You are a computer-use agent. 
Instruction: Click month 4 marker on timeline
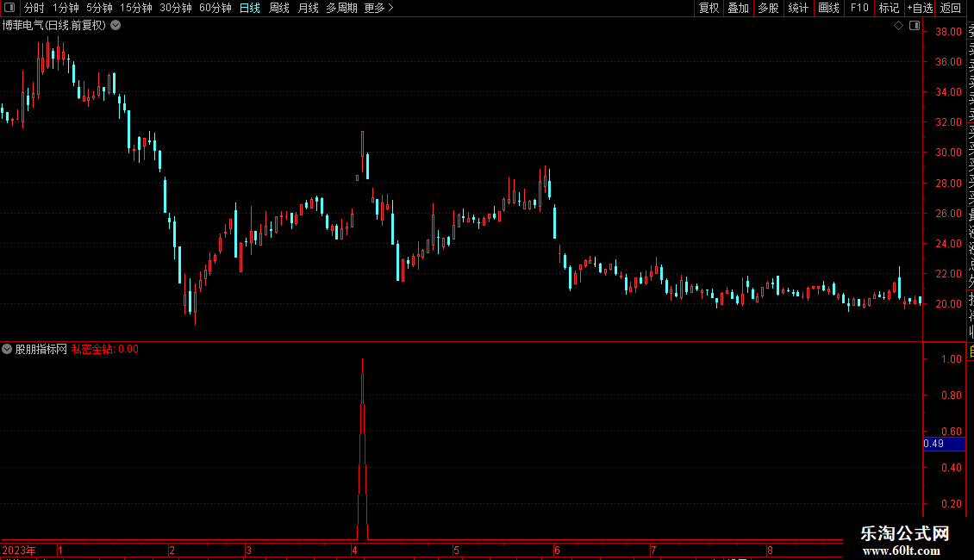(x=354, y=550)
